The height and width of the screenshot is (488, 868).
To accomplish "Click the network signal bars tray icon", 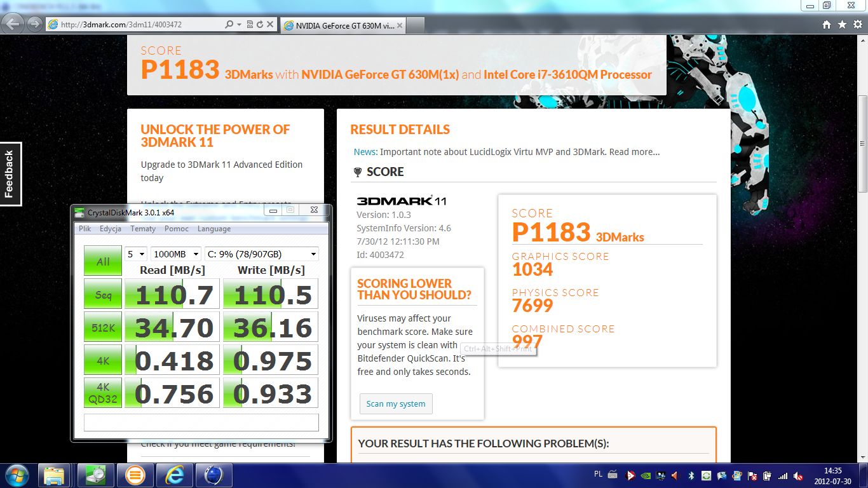I will coord(783,475).
